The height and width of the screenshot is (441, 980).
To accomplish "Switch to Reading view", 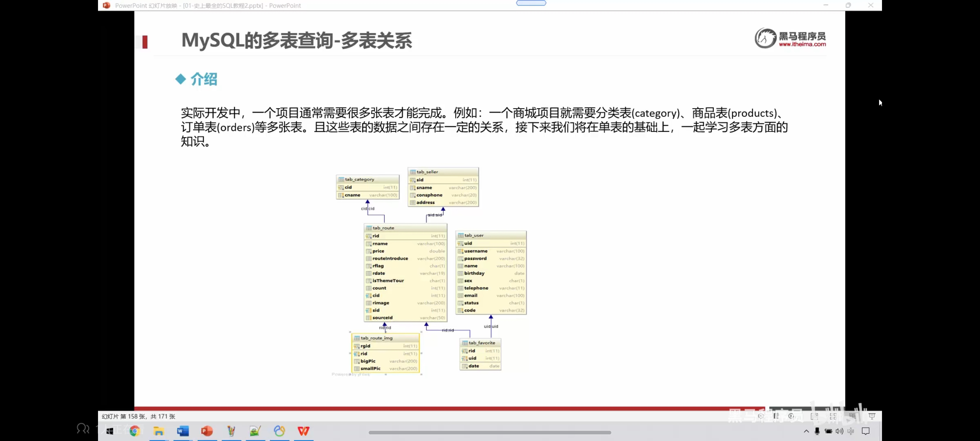I will (852, 416).
